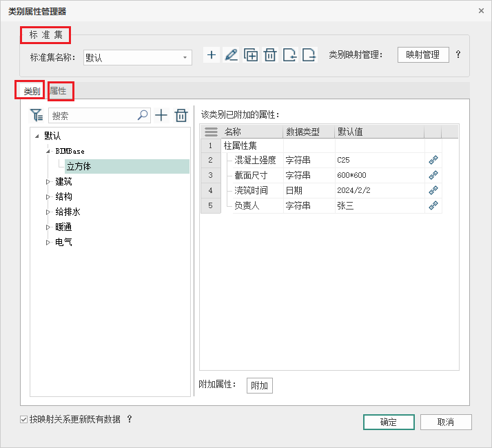This screenshot has width=492, height=448.
Task: Click the 附加 button
Action: pos(260,385)
